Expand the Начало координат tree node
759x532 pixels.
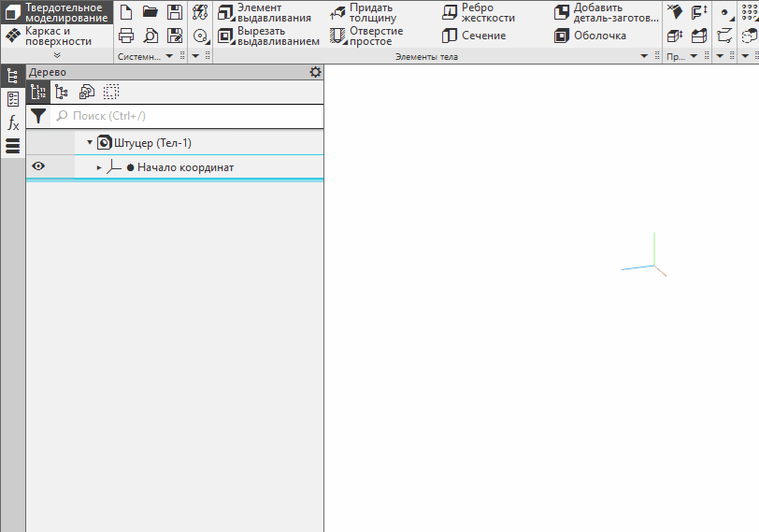point(99,167)
